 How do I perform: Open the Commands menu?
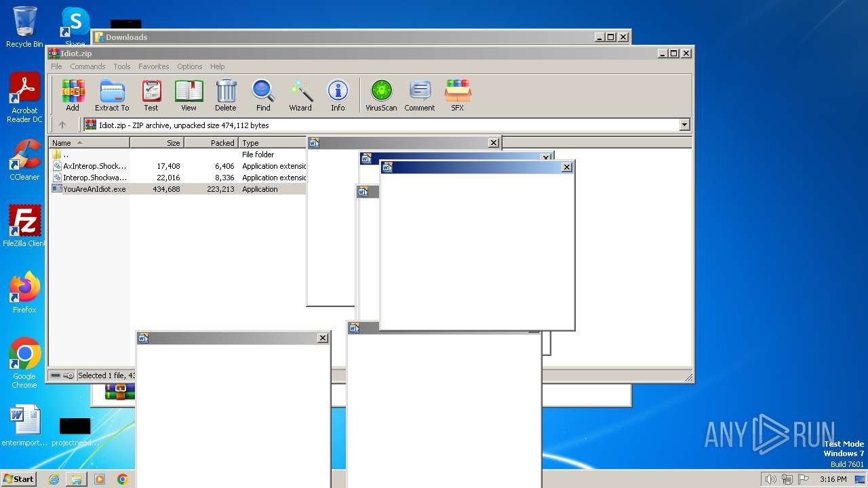(x=87, y=66)
